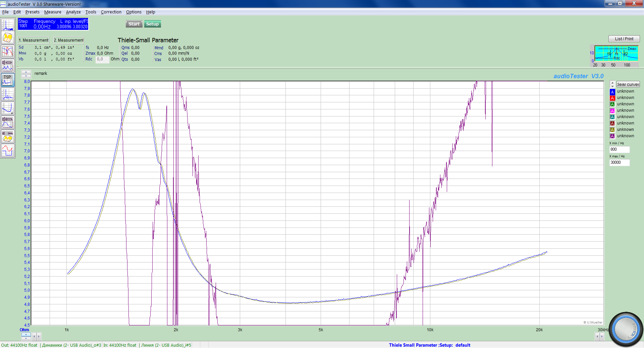The width and height of the screenshot is (644, 348).
Task: Open the Measure menu
Action: coord(53,12)
